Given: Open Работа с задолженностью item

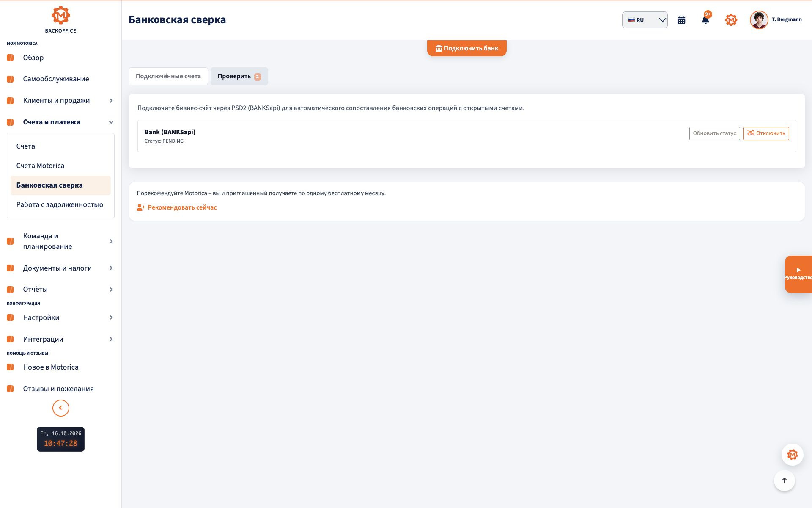Looking at the screenshot, I should [60, 204].
